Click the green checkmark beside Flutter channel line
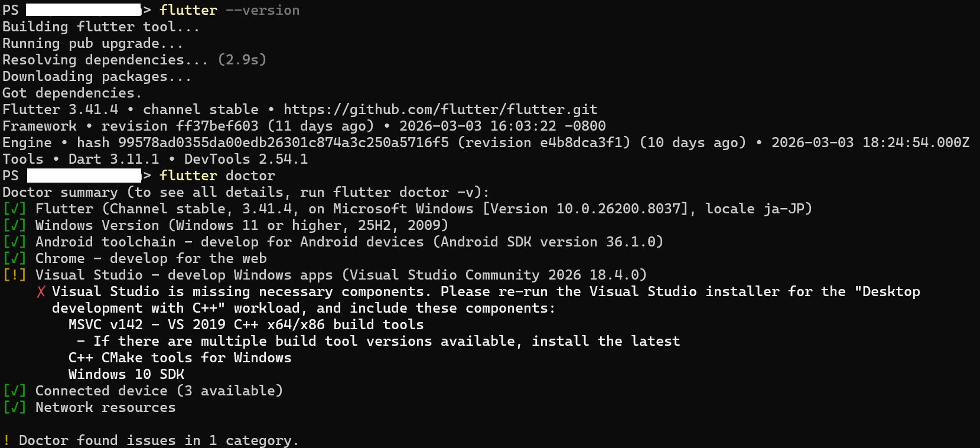Screen dimensions: 980x448 [14, 209]
